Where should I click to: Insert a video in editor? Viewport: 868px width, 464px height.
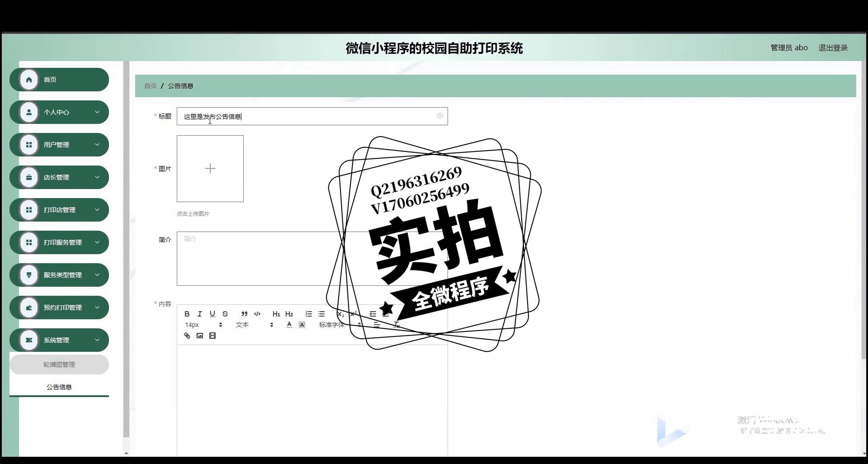coord(212,336)
